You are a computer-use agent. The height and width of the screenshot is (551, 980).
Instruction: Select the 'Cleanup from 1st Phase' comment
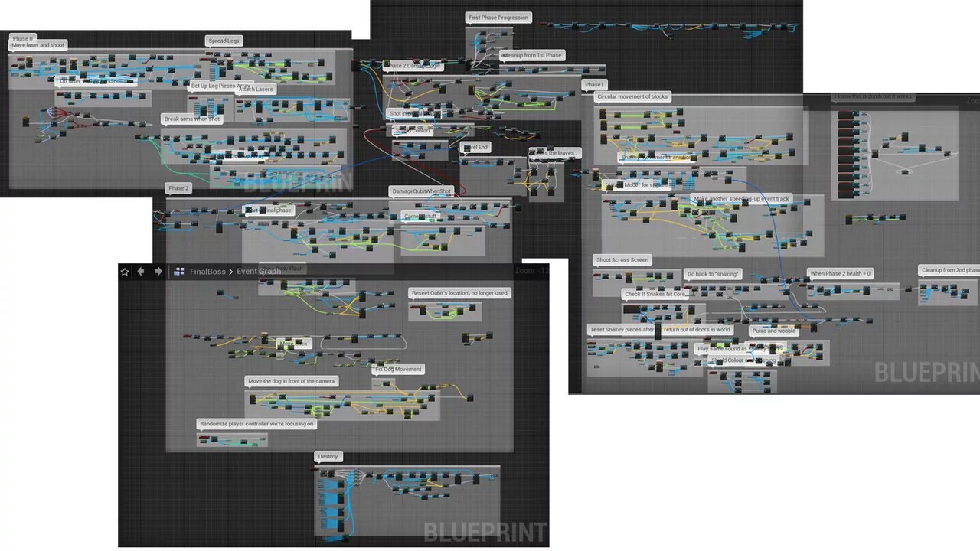click(532, 55)
